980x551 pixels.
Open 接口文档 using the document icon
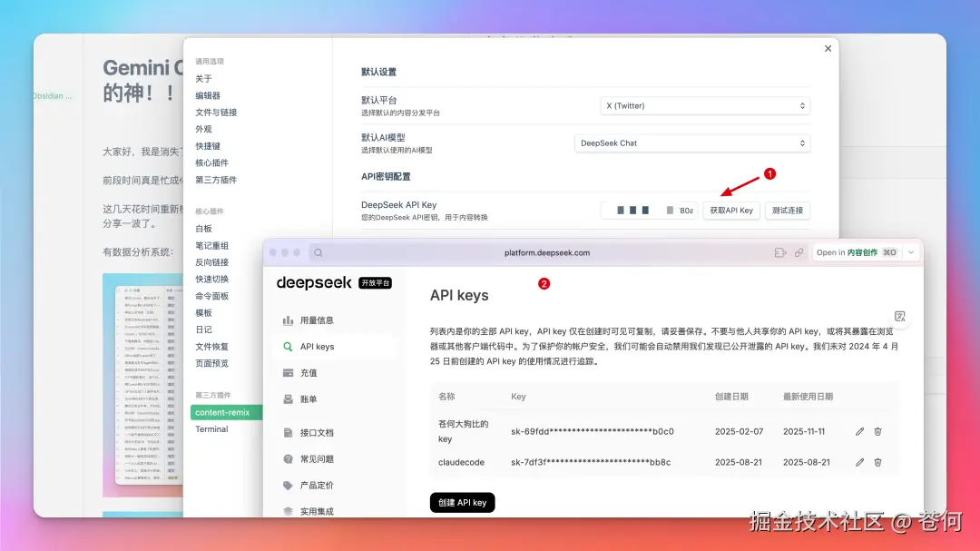point(289,431)
